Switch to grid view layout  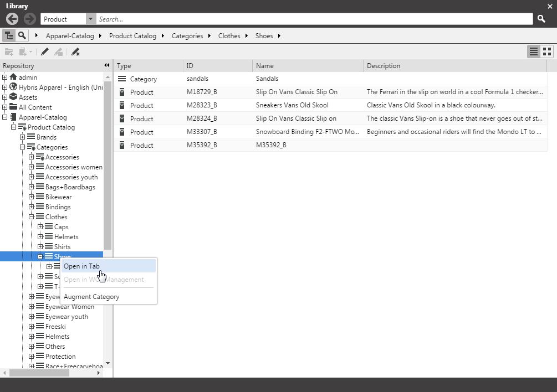(x=547, y=51)
